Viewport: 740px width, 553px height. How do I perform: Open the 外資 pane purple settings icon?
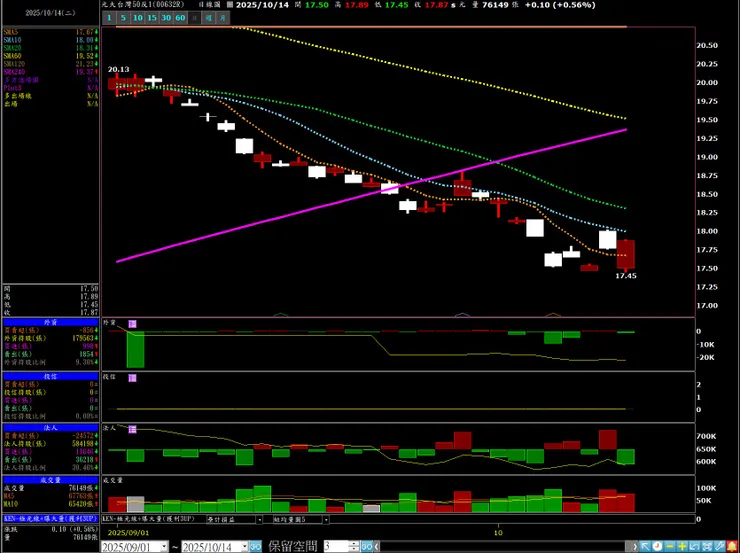coord(133,323)
